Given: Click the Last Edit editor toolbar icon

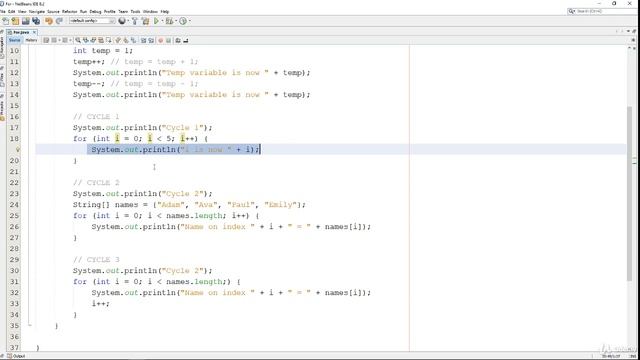Looking at the screenshot, I should [46, 40].
